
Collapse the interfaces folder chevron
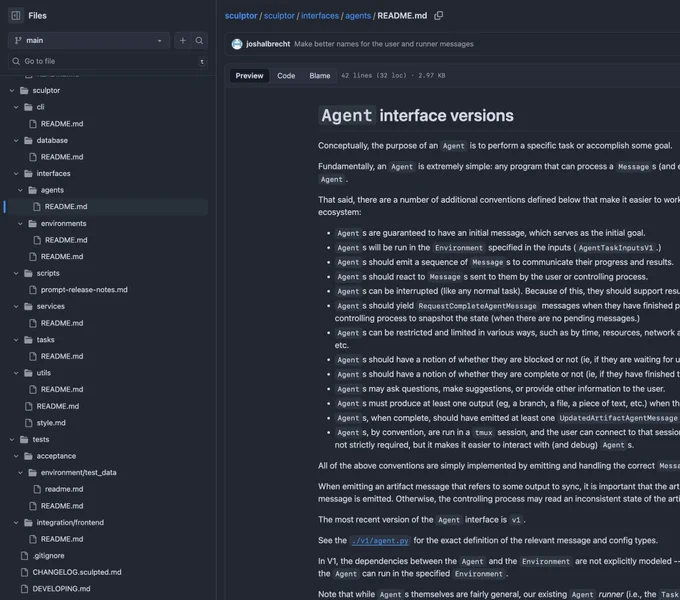pyautogui.click(x=16, y=174)
